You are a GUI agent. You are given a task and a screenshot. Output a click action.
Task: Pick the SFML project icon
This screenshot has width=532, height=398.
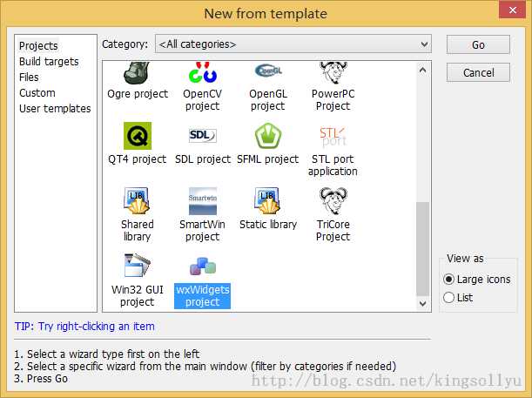[x=268, y=136]
